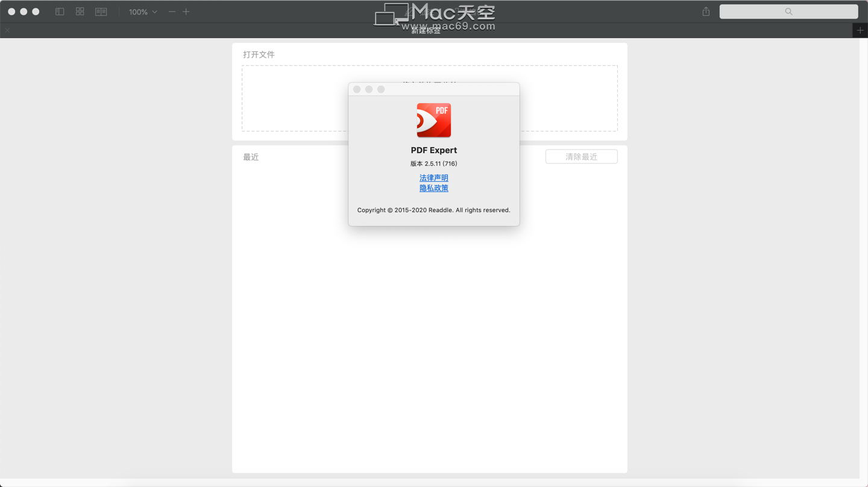The height and width of the screenshot is (487, 868).
Task: Toggle the sidebar panel icon
Action: coord(60,11)
